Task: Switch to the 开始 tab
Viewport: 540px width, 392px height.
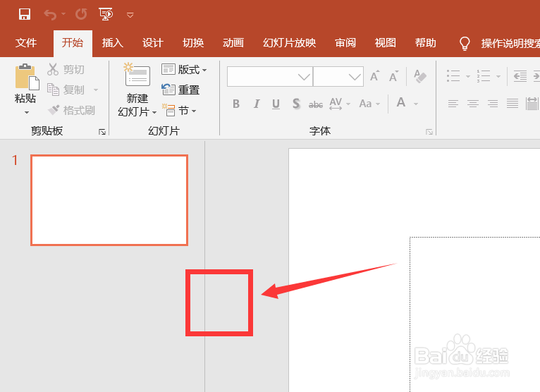Action: coord(73,43)
